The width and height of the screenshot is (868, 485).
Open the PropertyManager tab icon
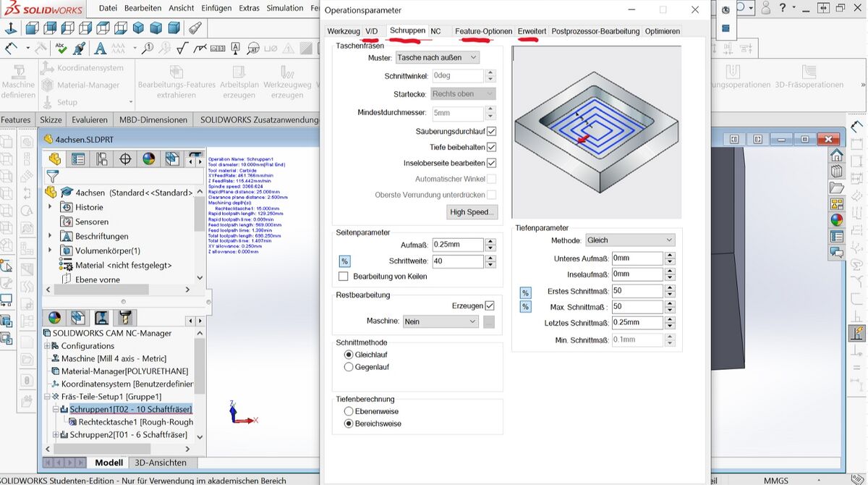[77, 159]
